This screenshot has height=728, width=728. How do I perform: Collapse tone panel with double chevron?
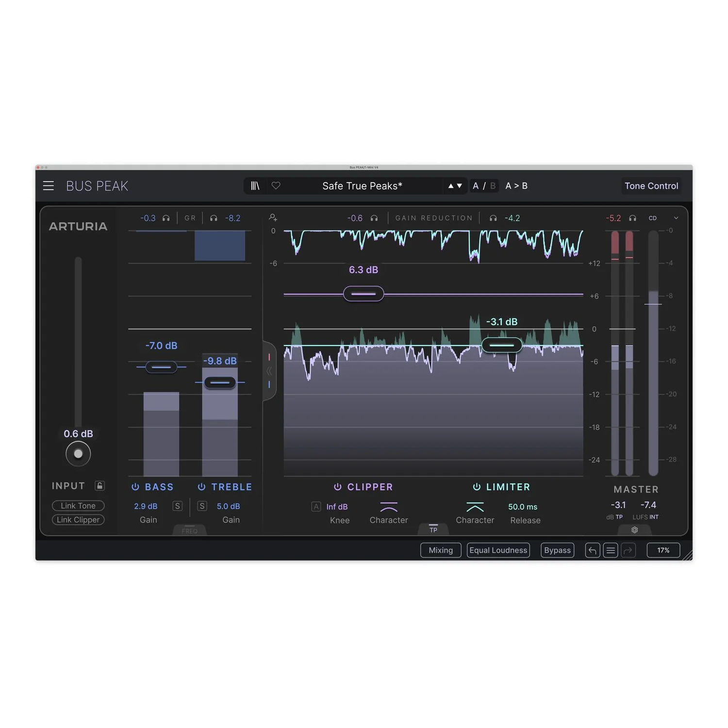(269, 371)
